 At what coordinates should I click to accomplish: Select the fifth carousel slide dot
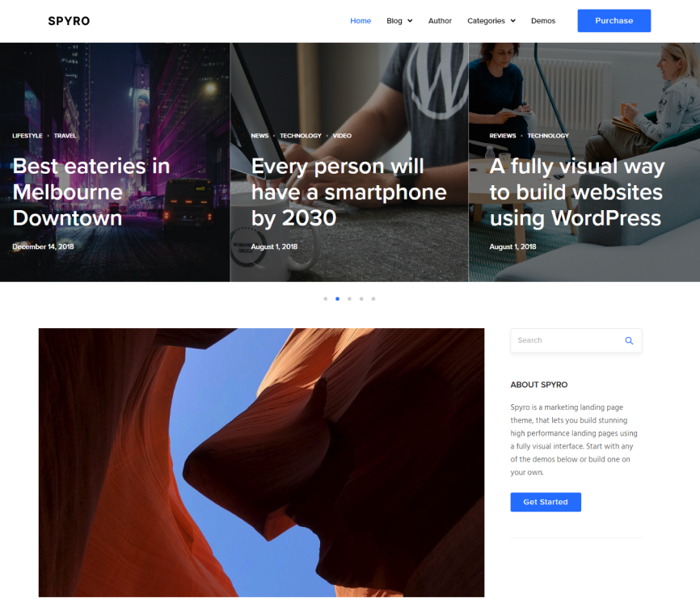click(373, 298)
